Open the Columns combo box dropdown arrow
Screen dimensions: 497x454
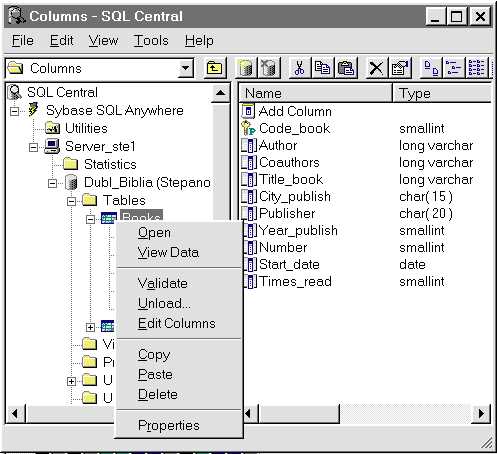pos(185,68)
